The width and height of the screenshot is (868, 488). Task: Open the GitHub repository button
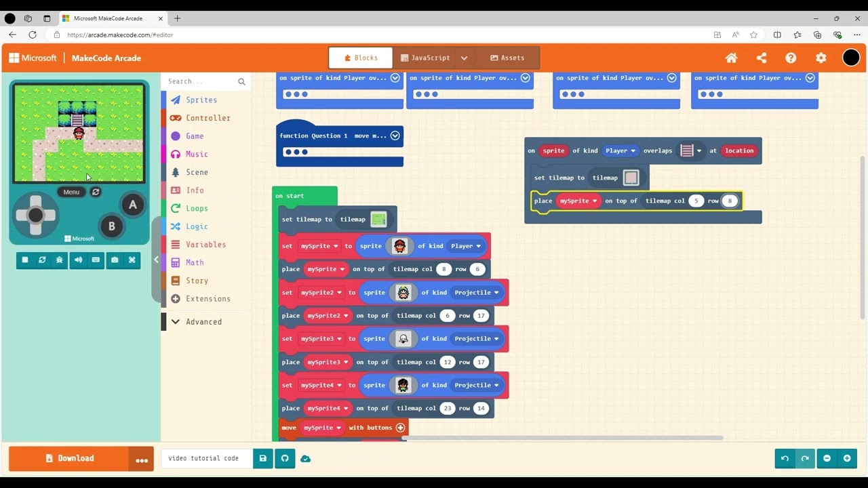[285, 459]
